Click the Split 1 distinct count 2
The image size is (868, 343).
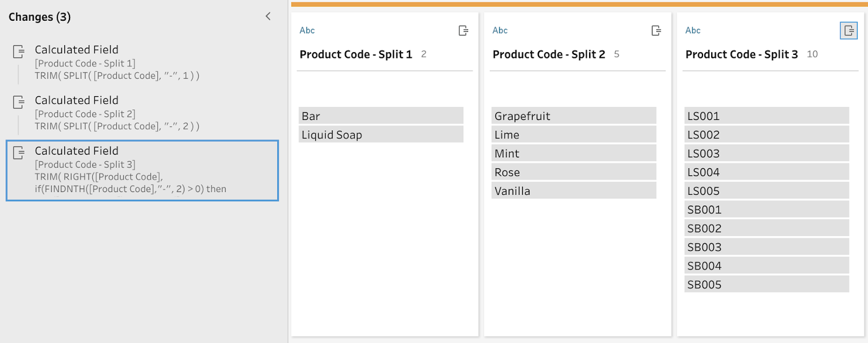point(424,54)
